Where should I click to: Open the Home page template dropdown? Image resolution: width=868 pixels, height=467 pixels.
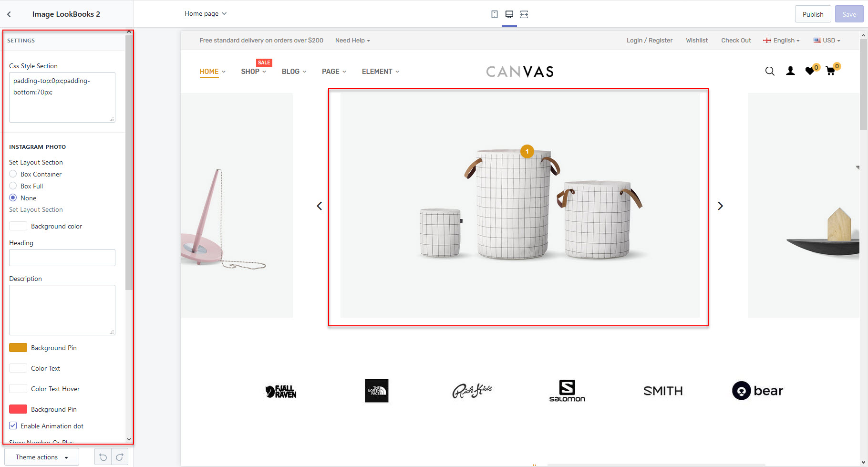pyautogui.click(x=206, y=14)
